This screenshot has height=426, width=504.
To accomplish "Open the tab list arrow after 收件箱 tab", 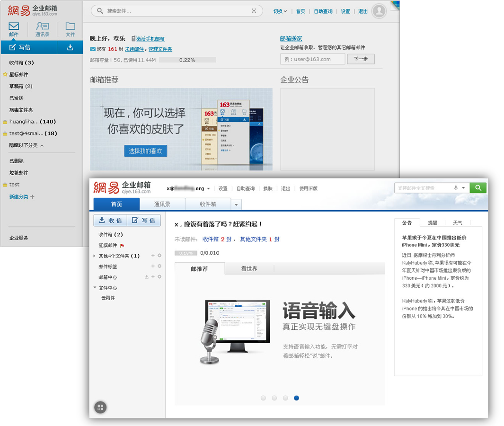I will 236,204.
